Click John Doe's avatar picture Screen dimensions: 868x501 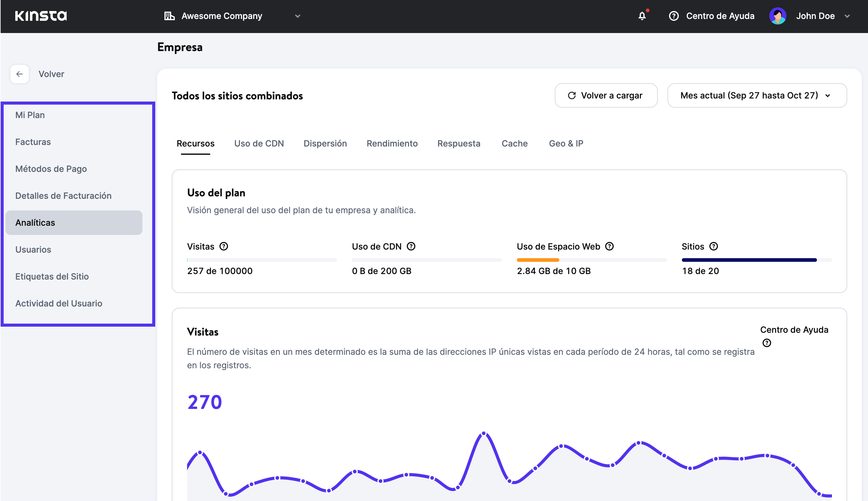(x=778, y=16)
